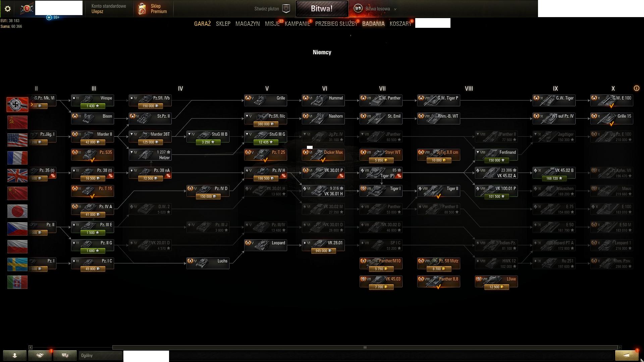Open the handshake referral icon
The width and height of the screenshot is (644, 362).
point(40,355)
